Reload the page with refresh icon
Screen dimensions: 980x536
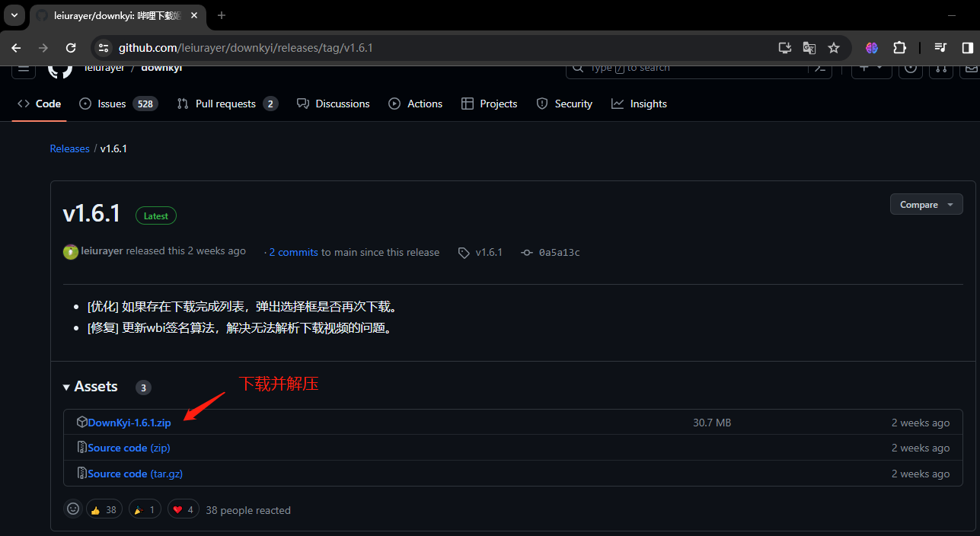(71, 48)
